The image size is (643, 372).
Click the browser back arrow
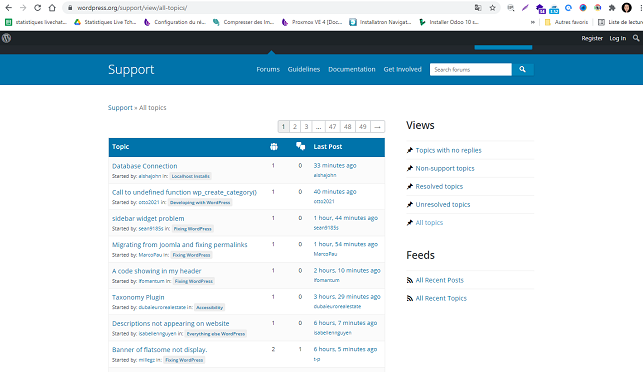click(x=8, y=8)
